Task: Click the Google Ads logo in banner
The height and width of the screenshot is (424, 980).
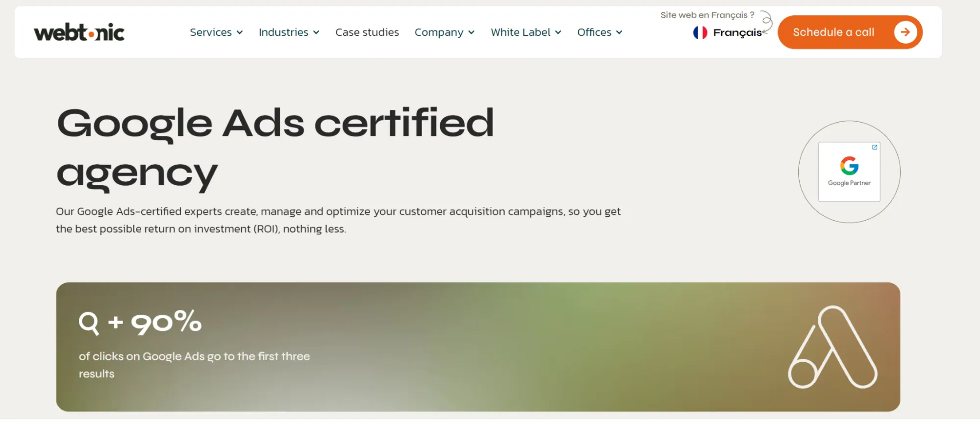Action: (832, 347)
